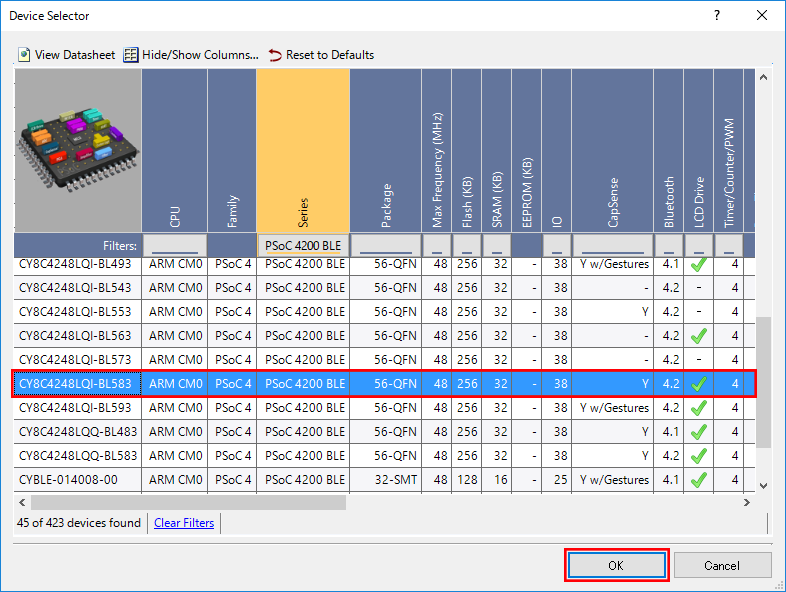Viewport: 786px width, 592px height.
Task: Select device CY8C4248LQQ-BL483
Action: [384, 432]
